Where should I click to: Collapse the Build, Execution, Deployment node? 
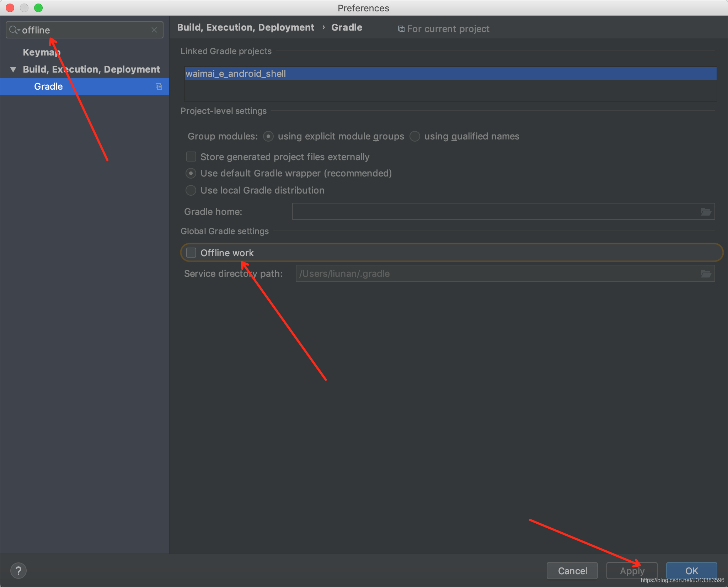[x=13, y=69]
